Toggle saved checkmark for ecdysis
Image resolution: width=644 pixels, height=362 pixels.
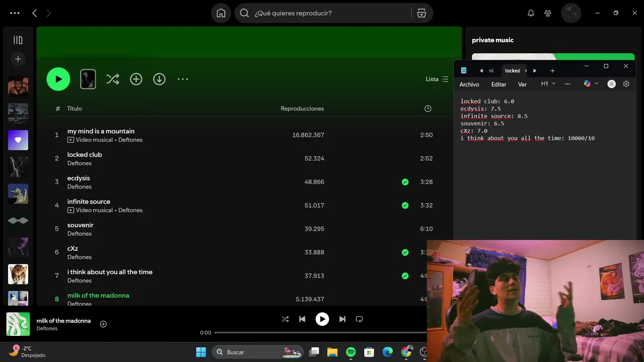[405, 182]
